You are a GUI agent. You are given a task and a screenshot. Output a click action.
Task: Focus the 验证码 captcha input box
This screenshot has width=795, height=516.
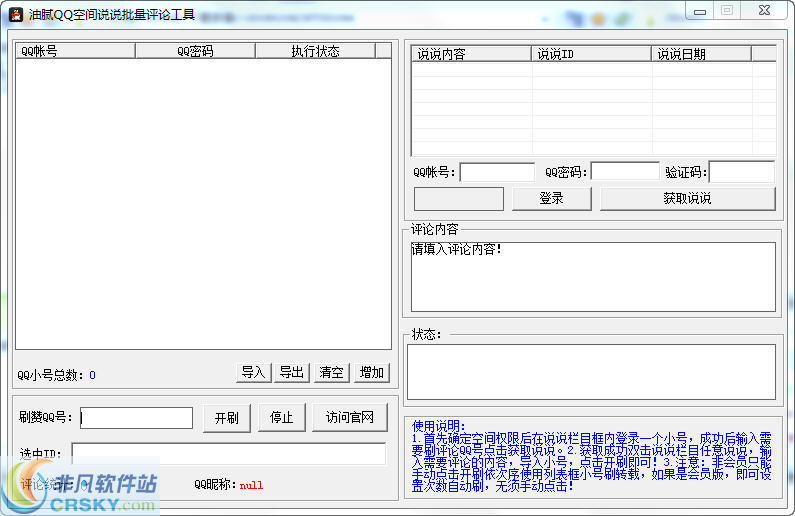pos(741,172)
